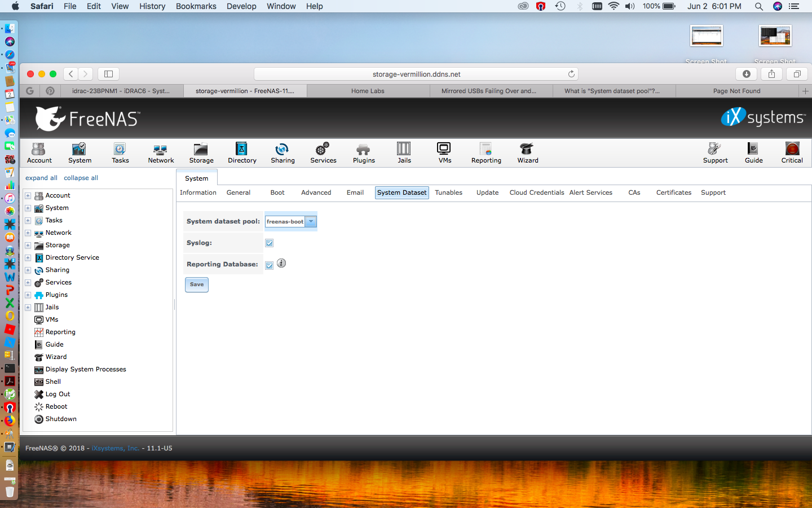Switch to the Certificates tab
The image size is (812, 508).
673,192
